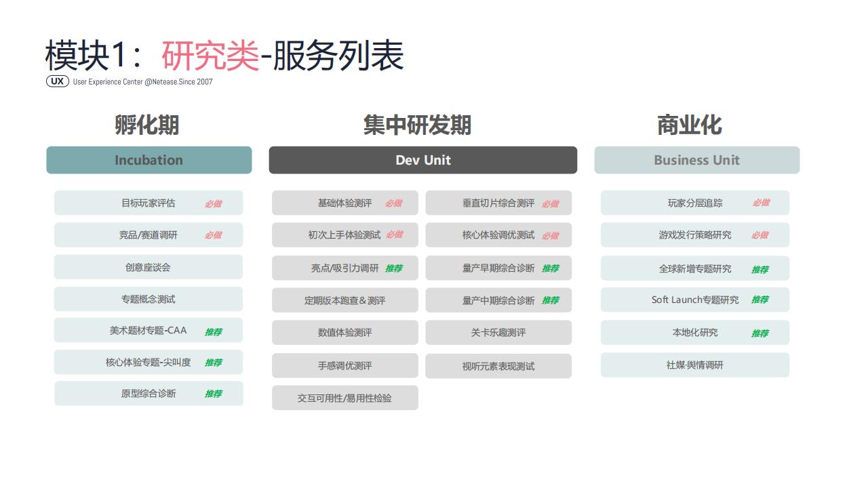Open the 创意座谈会 service item
The height and width of the screenshot is (488, 868).
coord(148,266)
